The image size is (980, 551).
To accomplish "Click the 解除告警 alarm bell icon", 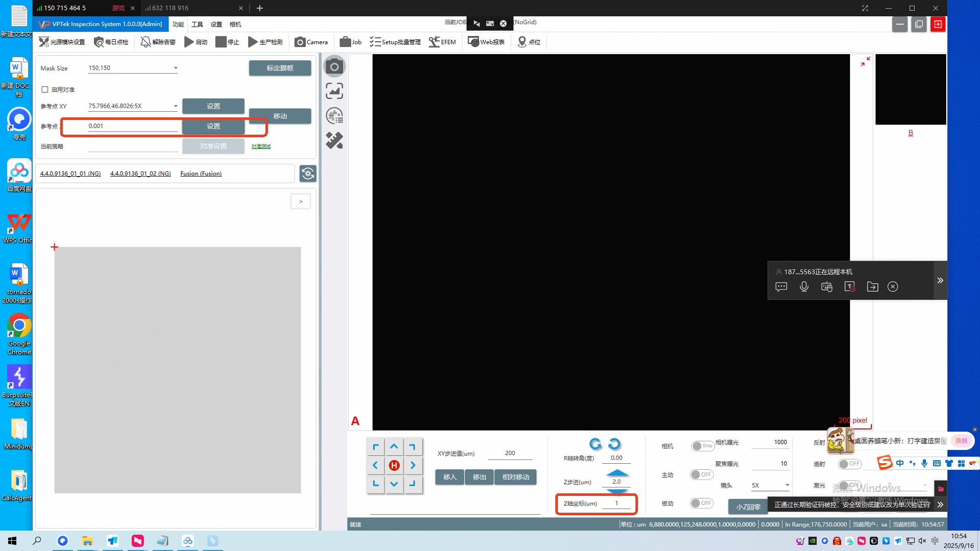I will [145, 42].
